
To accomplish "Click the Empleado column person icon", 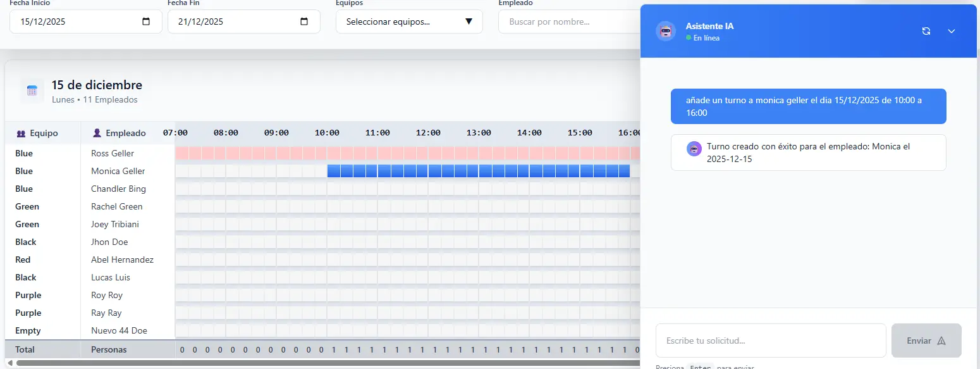I will (x=97, y=133).
